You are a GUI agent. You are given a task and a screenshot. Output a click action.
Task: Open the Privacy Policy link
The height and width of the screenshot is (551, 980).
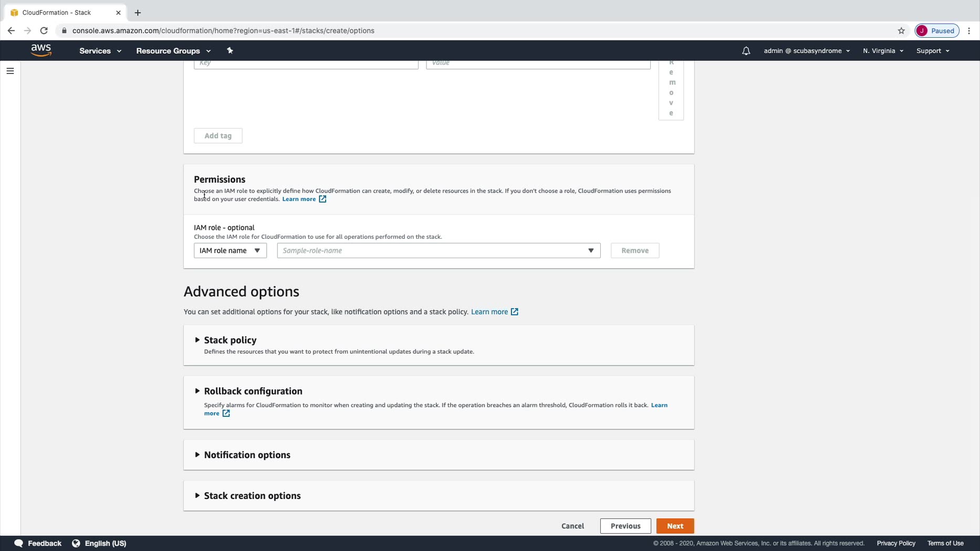(896, 543)
